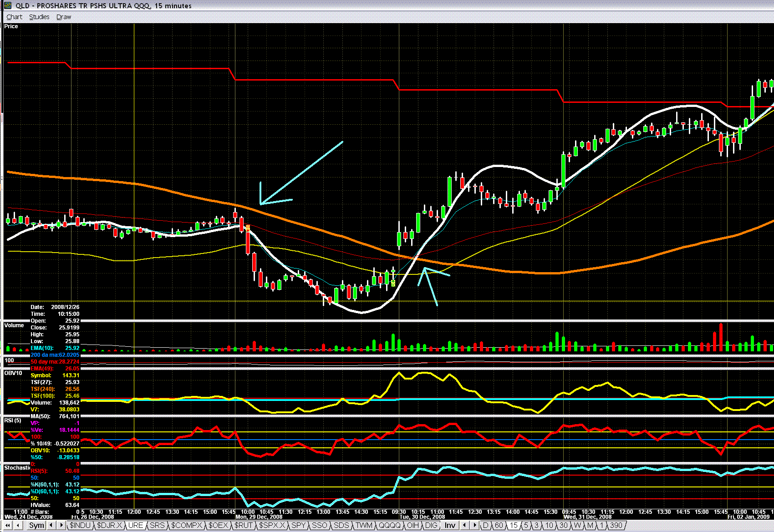Open the Draw menu
Image resolution: width=774 pixels, height=532 pixels.
pyautogui.click(x=64, y=17)
